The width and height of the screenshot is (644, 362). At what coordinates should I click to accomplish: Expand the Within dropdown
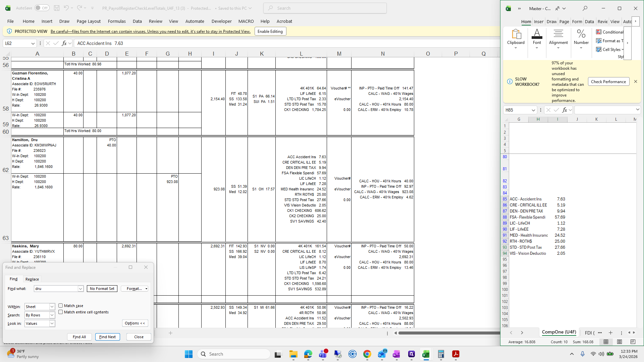(x=52, y=307)
